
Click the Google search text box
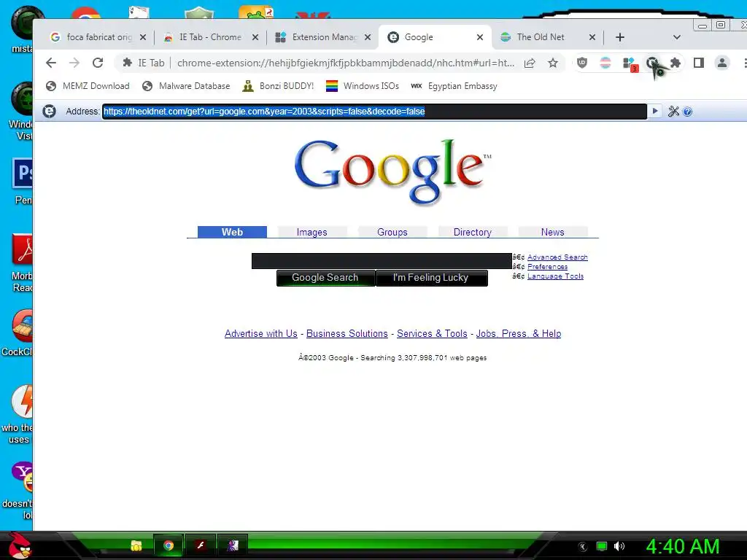point(382,261)
